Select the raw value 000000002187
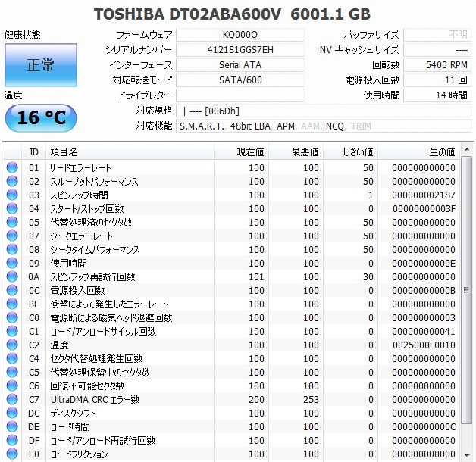This screenshot has height=462, width=476. pyautogui.click(x=424, y=195)
